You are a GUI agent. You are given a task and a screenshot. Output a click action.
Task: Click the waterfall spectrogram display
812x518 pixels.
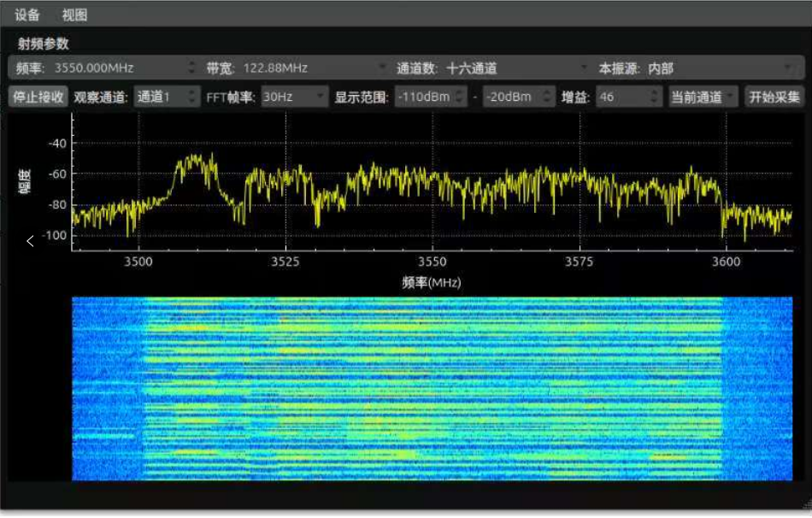(x=432, y=389)
